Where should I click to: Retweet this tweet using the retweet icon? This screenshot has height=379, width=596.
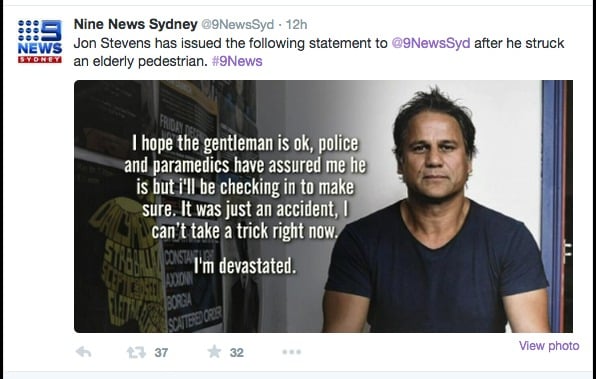(136, 352)
